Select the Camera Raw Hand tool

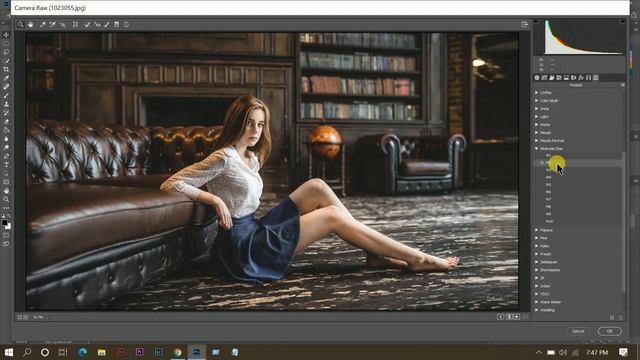click(31, 24)
